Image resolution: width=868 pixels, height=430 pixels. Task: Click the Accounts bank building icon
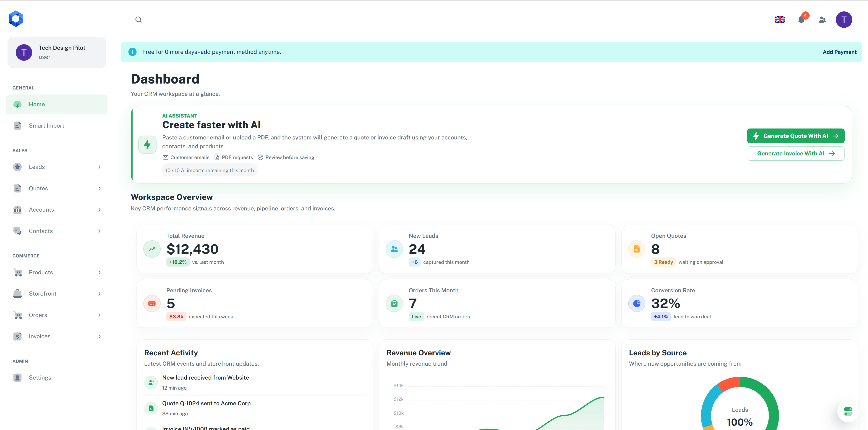coord(18,210)
